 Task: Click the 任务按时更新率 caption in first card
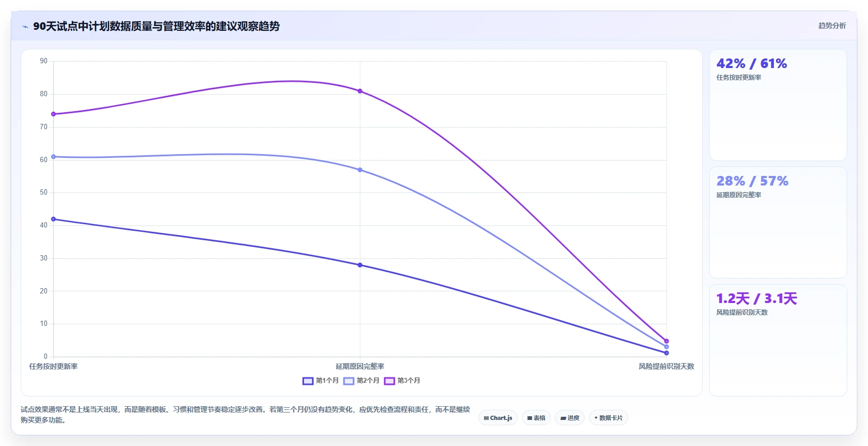click(x=739, y=78)
